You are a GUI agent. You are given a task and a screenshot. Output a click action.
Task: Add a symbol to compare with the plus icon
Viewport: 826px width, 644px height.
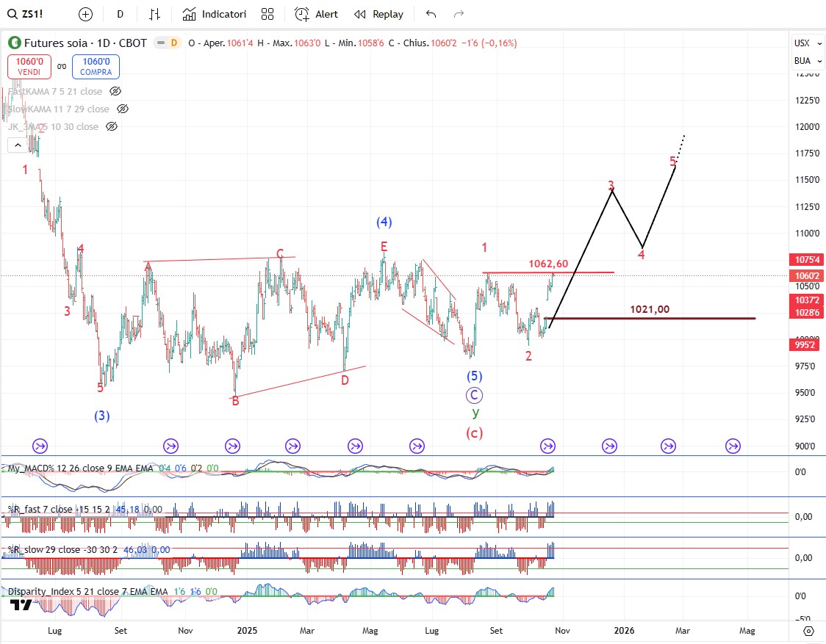point(85,14)
